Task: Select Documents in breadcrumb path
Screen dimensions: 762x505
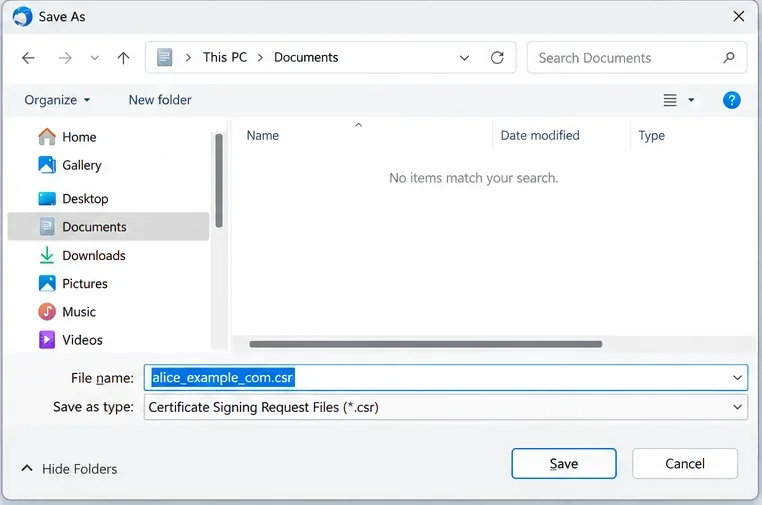Action: [x=306, y=57]
